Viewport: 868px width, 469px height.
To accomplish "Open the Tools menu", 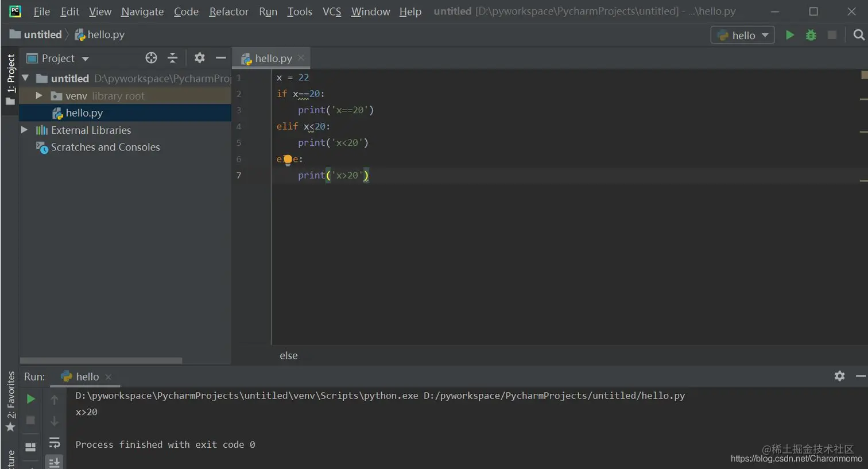I will tap(300, 11).
